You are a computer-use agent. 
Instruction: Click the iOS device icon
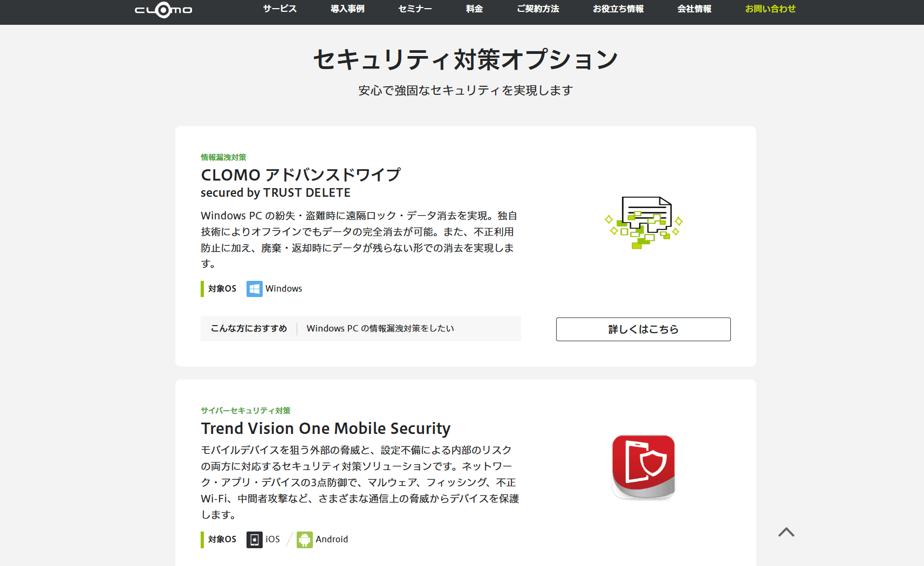(255, 540)
